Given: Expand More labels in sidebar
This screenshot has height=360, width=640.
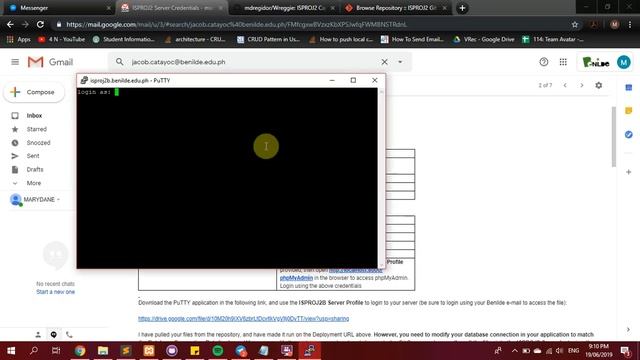Looking at the screenshot, I should 33,183.
